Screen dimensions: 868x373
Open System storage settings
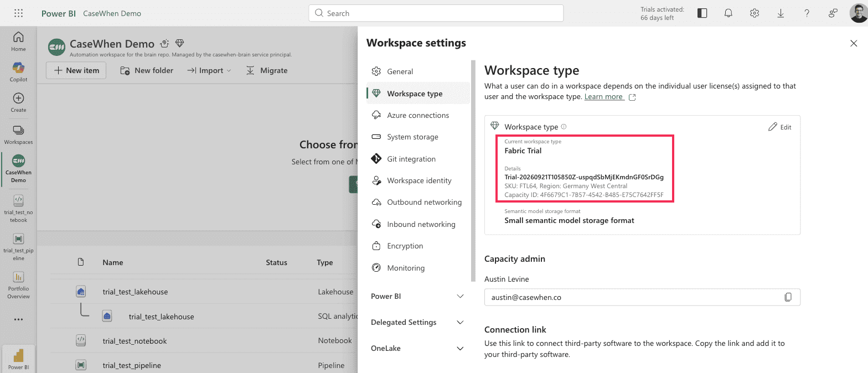click(418, 137)
